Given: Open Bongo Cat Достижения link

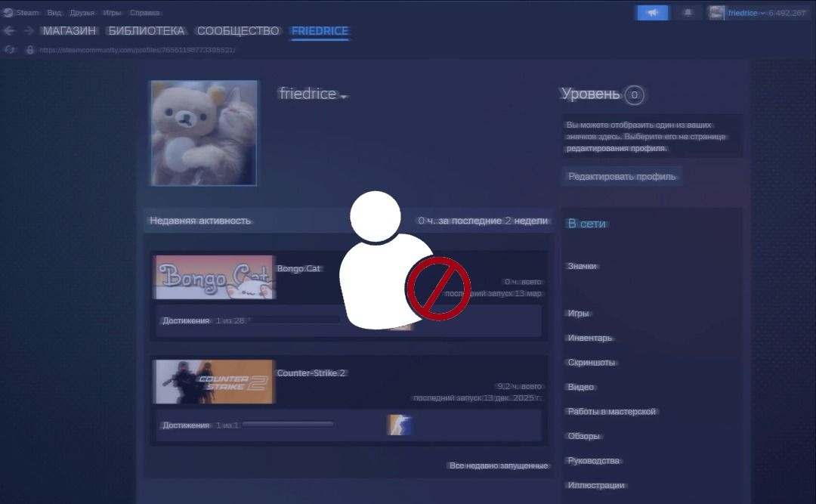Looking at the screenshot, I should pyautogui.click(x=186, y=320).
